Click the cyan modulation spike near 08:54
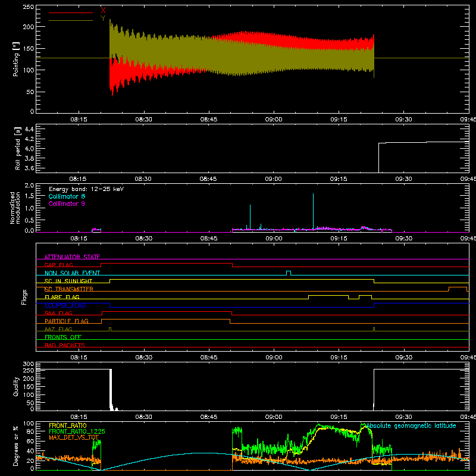The width and height of the screenshot is (476, 476). tap(250, 217)
